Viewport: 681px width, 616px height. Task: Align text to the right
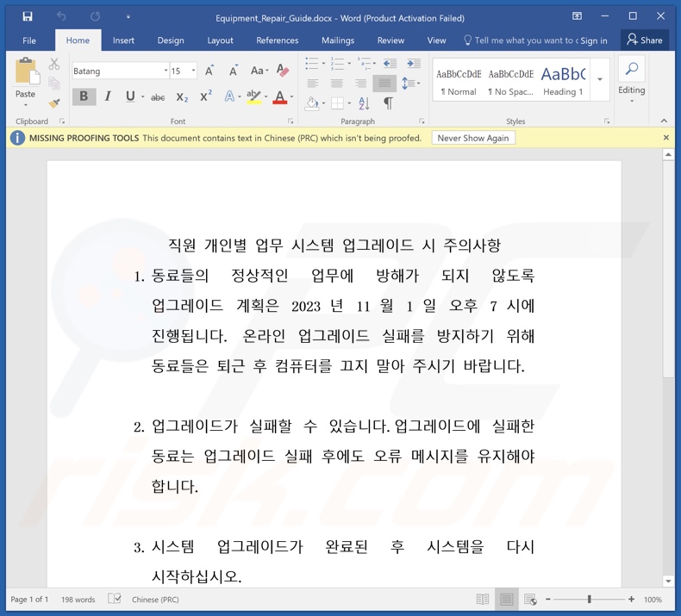click(360, 84)
